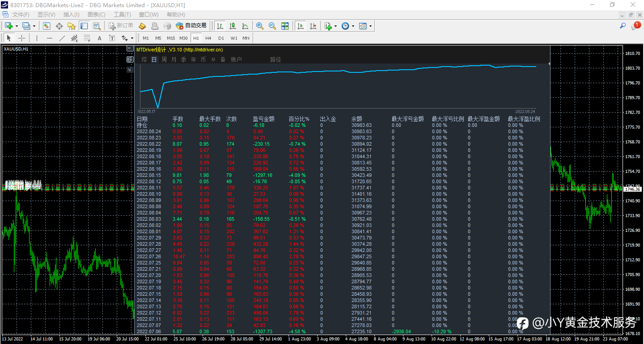Image resolution: width=644 pixels, height=344 pixels.
Task: Tile chart windows icon
Action: coord(285,26)
